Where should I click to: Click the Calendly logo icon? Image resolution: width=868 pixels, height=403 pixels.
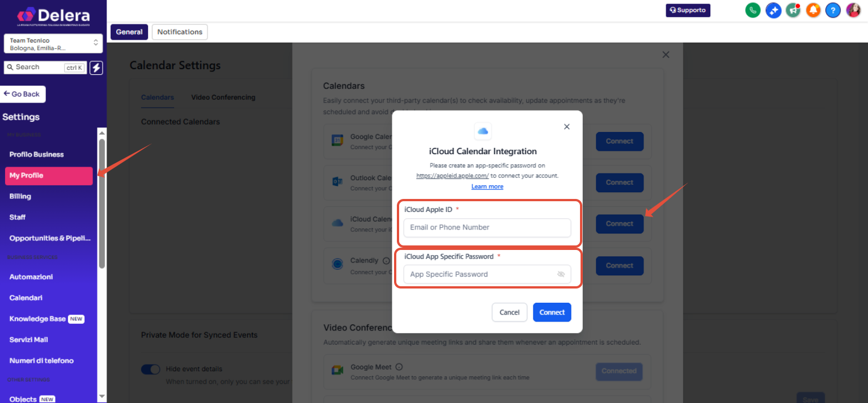pyautogui.click(x=337, y=264)
